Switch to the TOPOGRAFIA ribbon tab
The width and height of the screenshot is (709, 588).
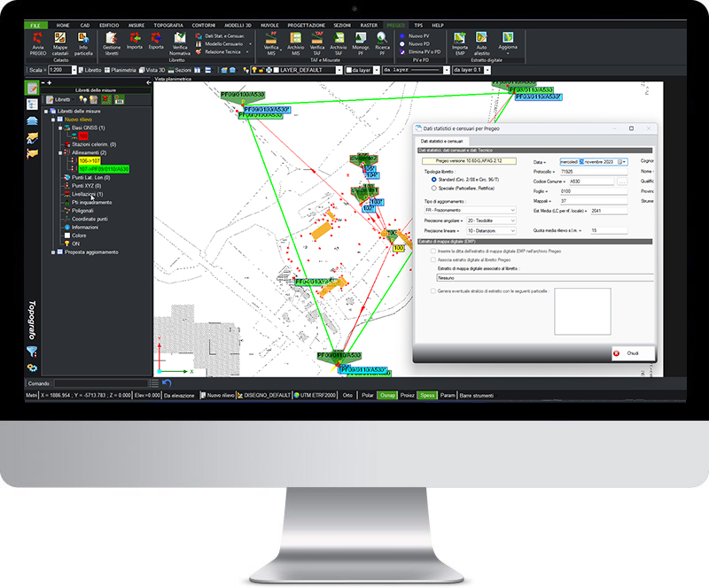coord(168,24)
